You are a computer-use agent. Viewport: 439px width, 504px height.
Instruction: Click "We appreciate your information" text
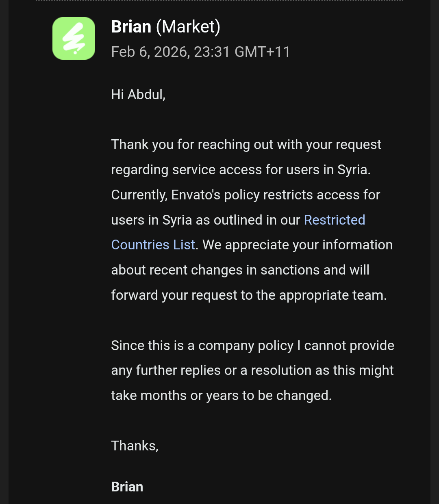[x=298, y=245]
